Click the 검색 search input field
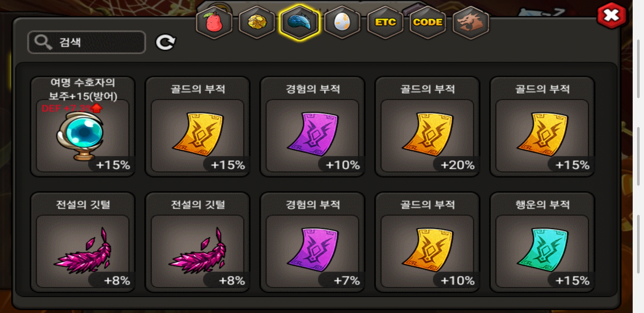The width and height of the screenshot is (644, 313). point(86,42)
